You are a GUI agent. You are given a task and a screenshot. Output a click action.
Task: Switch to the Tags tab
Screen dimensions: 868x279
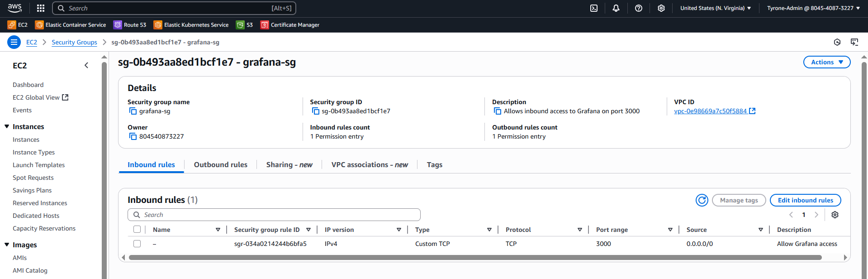(434, 165)
